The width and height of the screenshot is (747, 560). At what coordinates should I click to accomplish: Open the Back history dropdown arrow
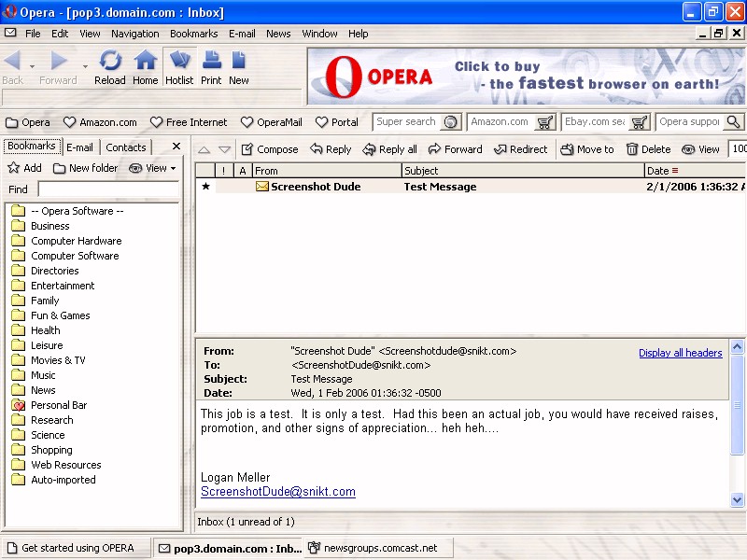32,66
